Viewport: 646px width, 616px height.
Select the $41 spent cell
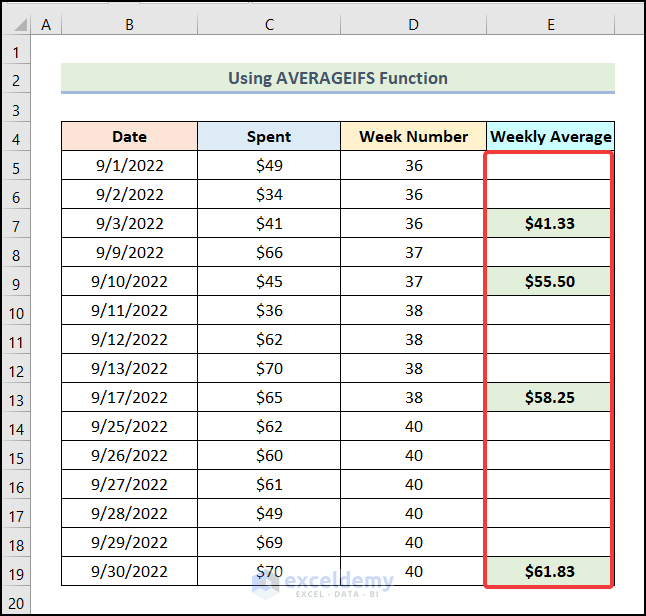point(269,223)
